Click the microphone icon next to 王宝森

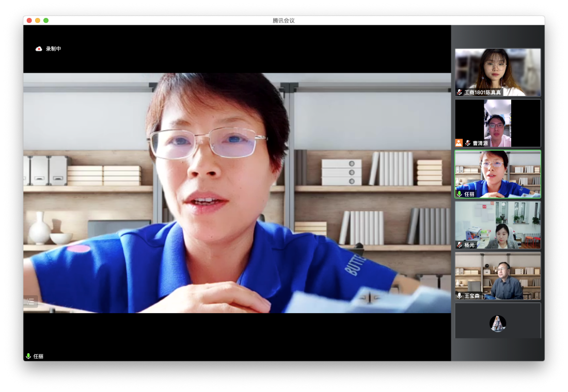click(460, 296)
